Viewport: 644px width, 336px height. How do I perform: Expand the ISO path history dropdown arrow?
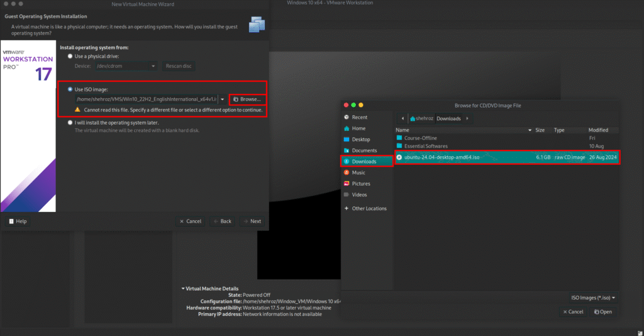point(222,99)
